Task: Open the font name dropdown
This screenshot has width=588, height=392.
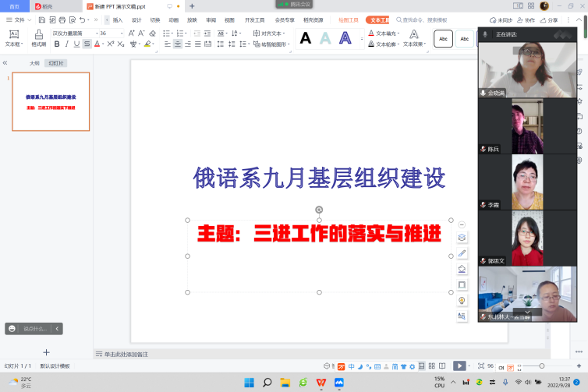Action: pyautogui.click(x=97, y=34)
